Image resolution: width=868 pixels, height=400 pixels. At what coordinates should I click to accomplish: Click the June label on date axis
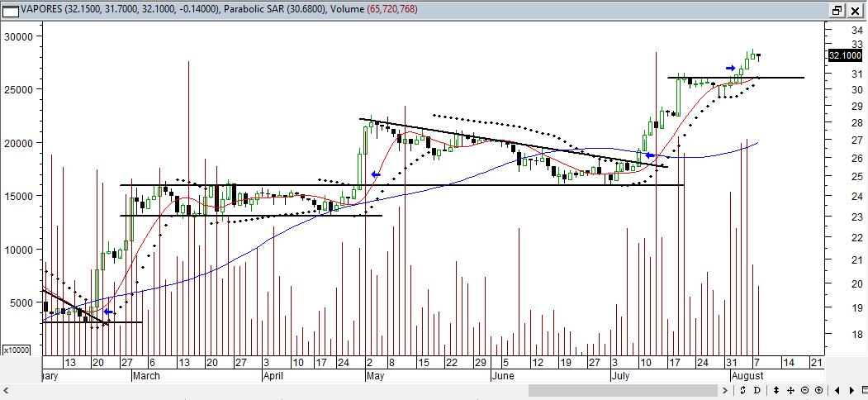point(503,376)
